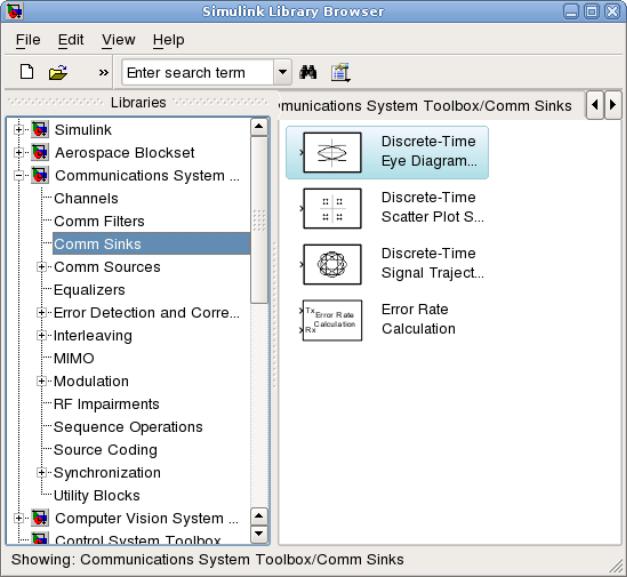Select Utility Blocks in the library tree
The width and height of the screenshot is (627, 577).
[x=97, y=495]
